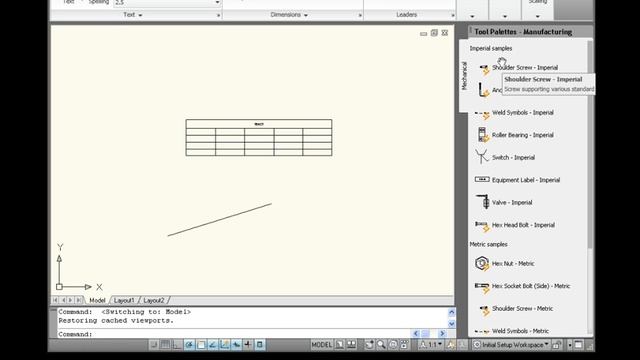The width and height of the screenshot is (640, 360).
Task: Choose the Roller Bearing - Imperial tool
Action: click(515, 135)
